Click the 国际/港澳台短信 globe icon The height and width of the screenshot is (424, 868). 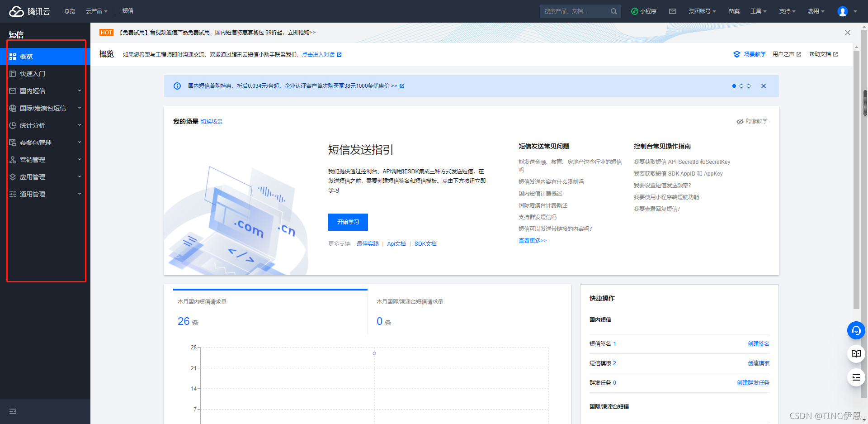tap(13, 108)
